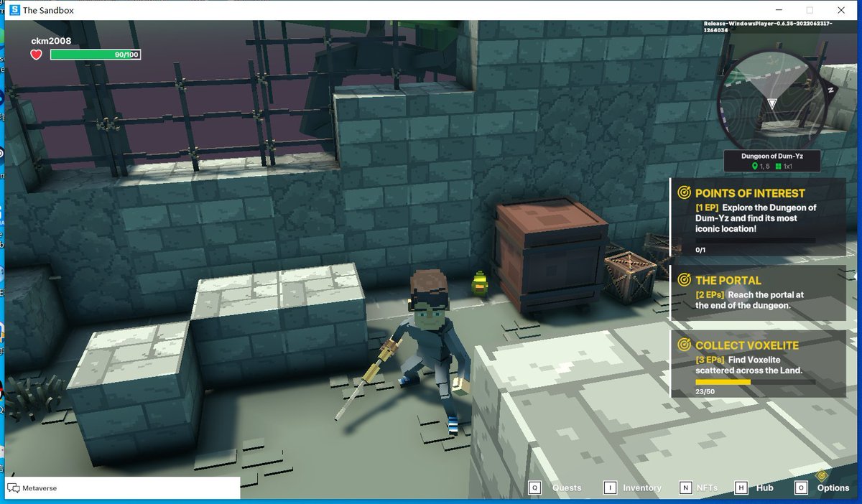Click the yellow 23/50 Voxelite progress bar
Screen dimensions: 862x504
pos(755,382)
